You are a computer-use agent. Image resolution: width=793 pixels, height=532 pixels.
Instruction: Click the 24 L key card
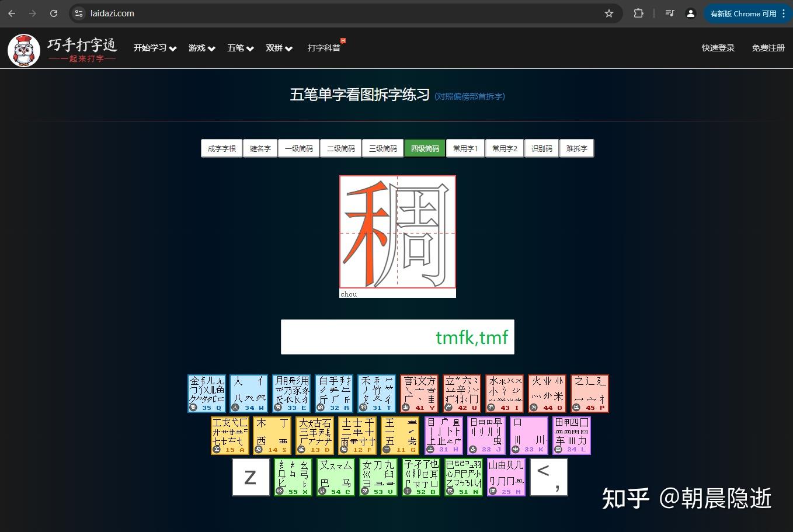click(x=572, y=435)
